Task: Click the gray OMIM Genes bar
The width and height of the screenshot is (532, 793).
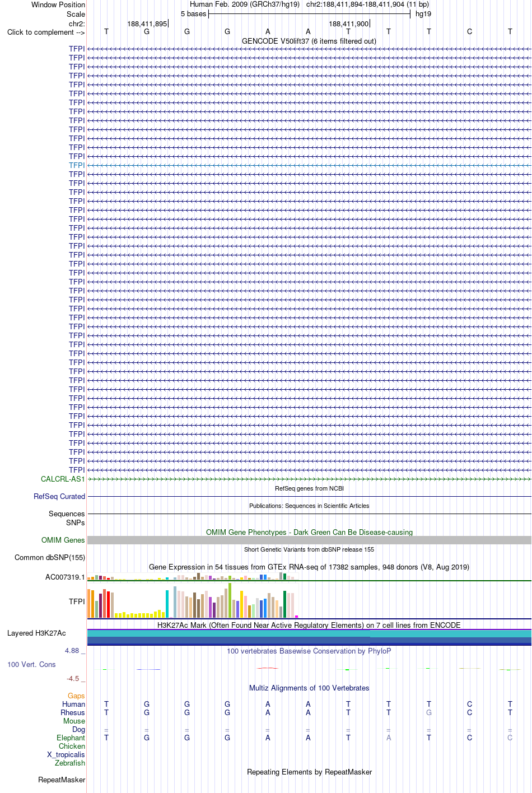Action: pos(309,540)
